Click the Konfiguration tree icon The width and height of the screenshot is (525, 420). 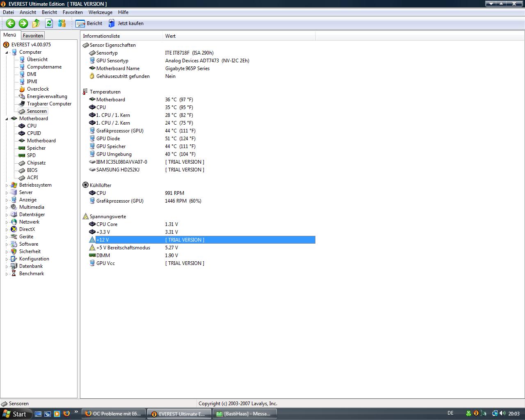point(14,259)
